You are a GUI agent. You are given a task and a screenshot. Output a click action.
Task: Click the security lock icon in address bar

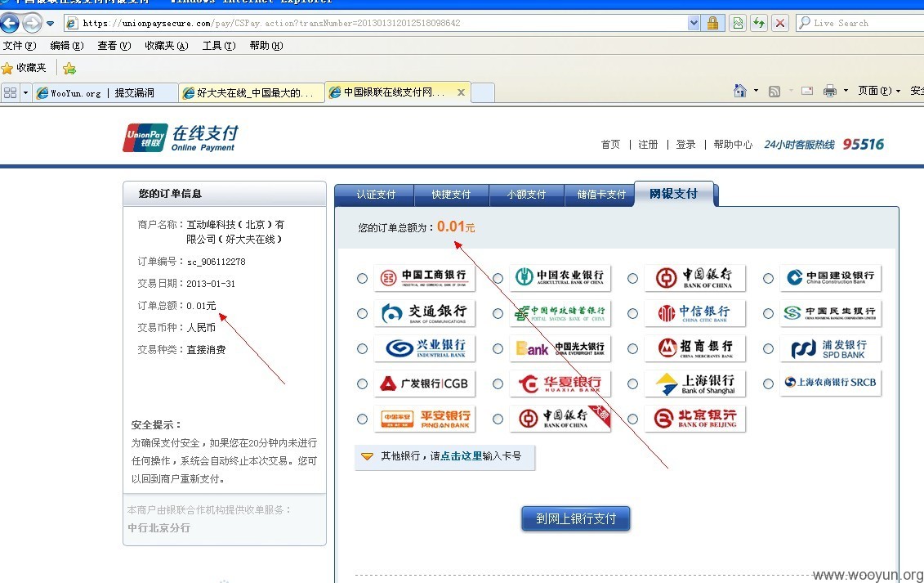coord(713,23)
